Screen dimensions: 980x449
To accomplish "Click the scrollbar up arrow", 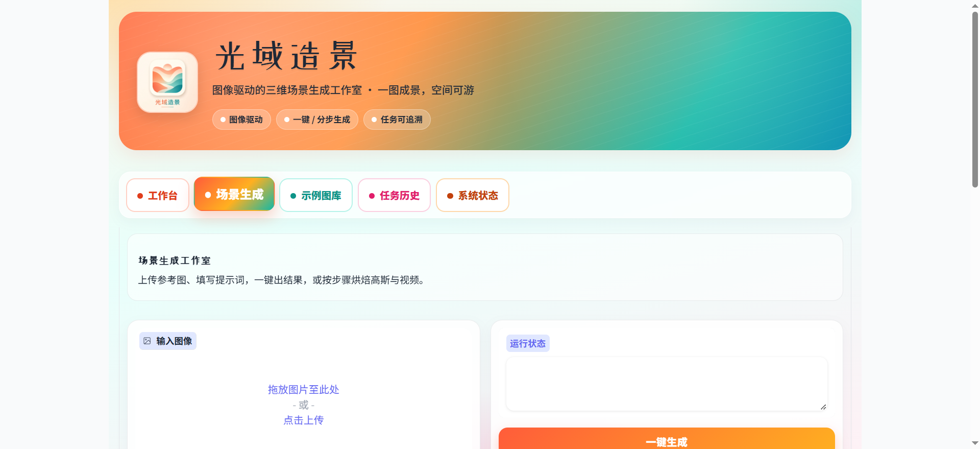I will 975,6.
